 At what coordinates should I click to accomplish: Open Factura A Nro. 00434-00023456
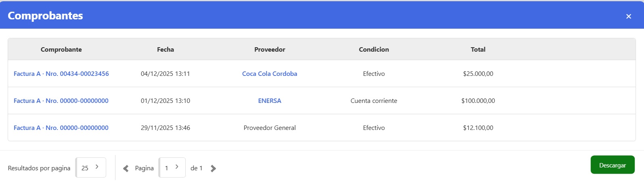(x=61, y=74)
